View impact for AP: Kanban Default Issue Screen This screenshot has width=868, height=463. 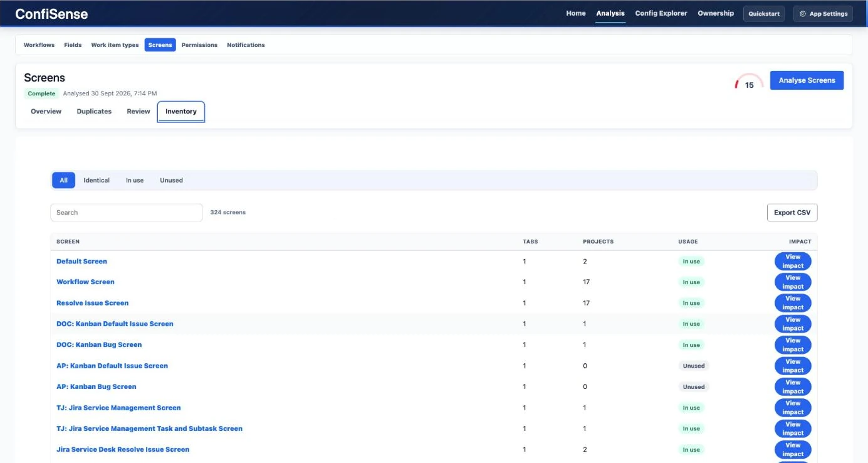[x=793, y=366]
